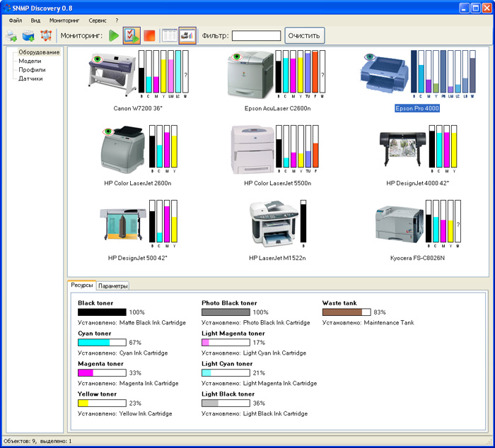495x448 pixels.
Task: Select the Kyocera FS-C8026N printer image
Action: tap(400, 225)
